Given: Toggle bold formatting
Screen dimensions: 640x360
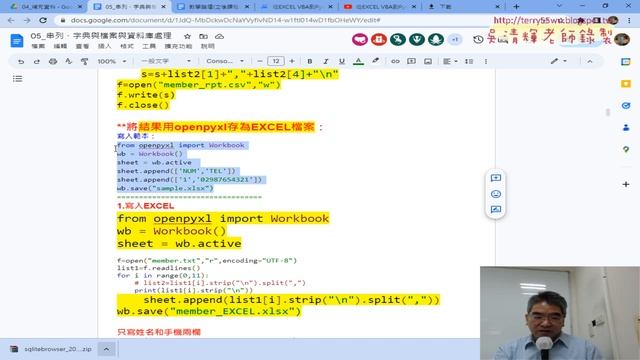Looking at the screenshot, I should [310, 61].
